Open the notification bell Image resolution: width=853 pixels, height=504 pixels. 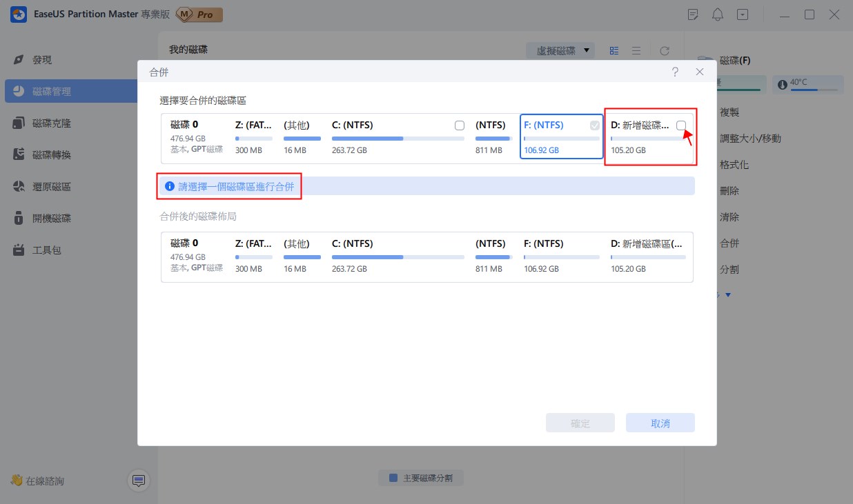tap(717, 14)
